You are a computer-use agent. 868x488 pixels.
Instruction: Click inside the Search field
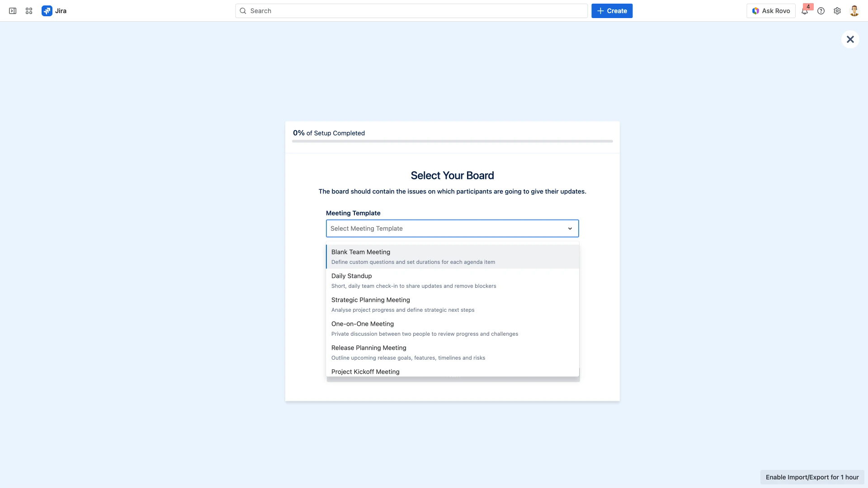[x=410, y=10]
